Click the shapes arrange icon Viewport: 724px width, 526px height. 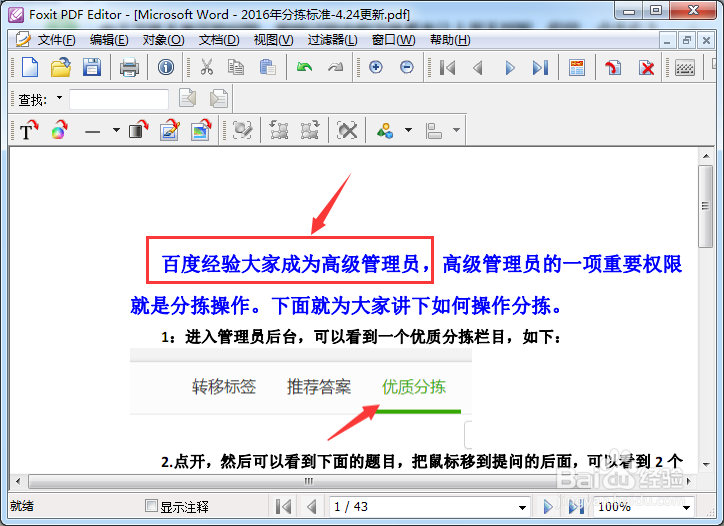click(x=385, y=131)
